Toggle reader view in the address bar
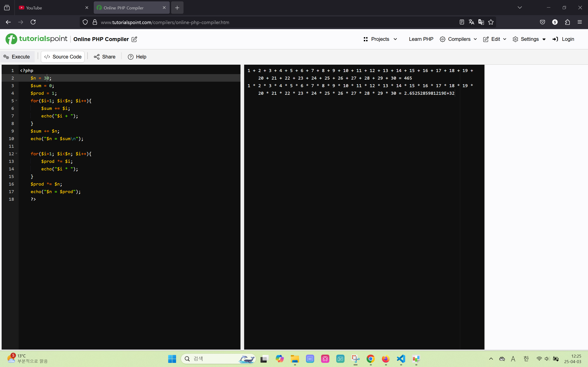Image resolution: width=588 pixels, height=367 pixels. click(x=461, y=22)
